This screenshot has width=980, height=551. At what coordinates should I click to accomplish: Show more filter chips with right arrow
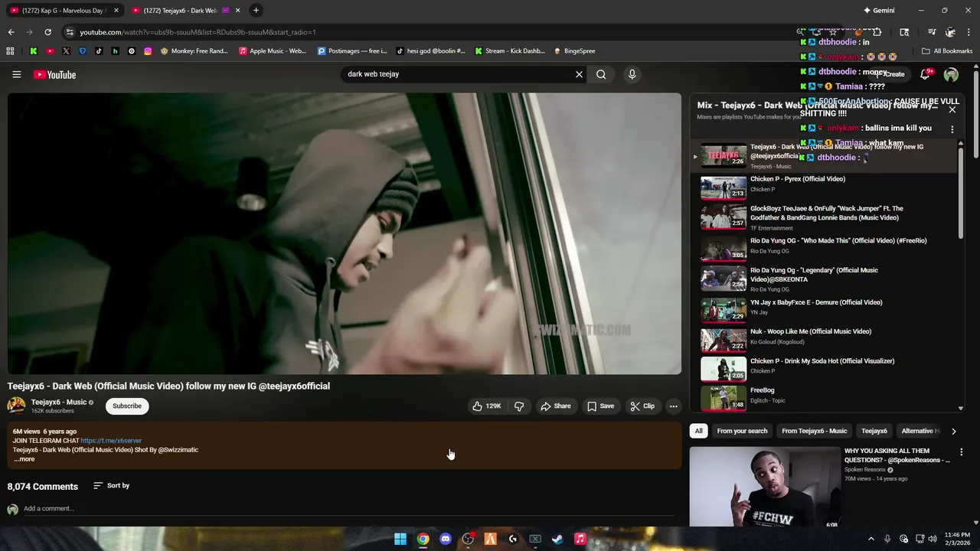[953, 431]
